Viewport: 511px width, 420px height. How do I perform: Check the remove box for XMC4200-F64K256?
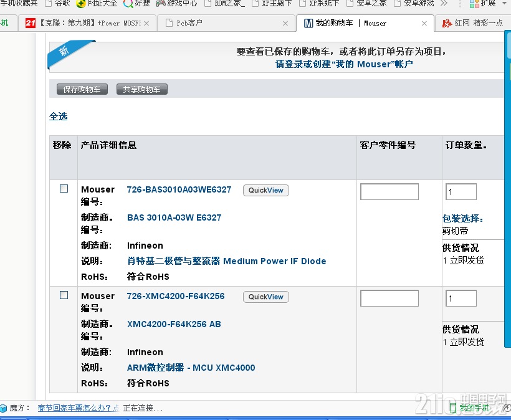(64, 295)
